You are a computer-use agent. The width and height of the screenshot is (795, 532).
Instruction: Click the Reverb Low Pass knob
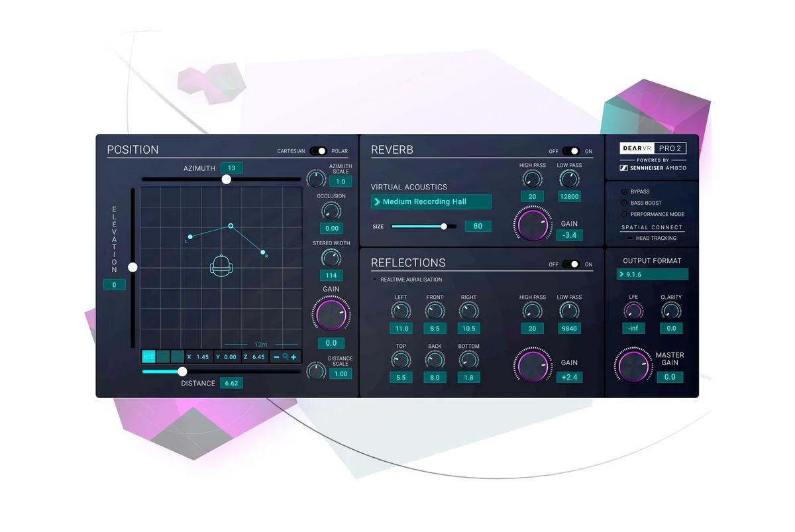click(x=569, y=179)
